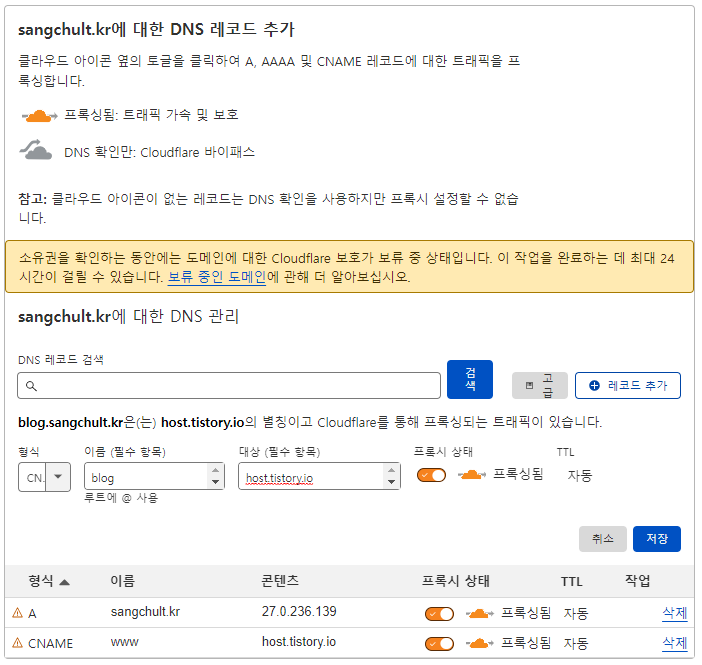Click the gray DNS-only cloud icon in legend
Screen dimensions: 702x665
pyautogui.click(x=36, y=150)
